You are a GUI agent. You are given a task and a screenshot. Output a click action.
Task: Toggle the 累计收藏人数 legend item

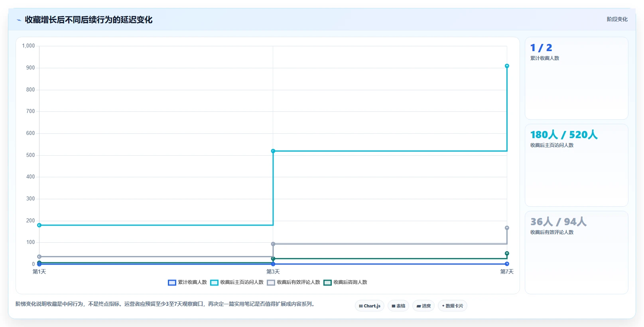187,282
